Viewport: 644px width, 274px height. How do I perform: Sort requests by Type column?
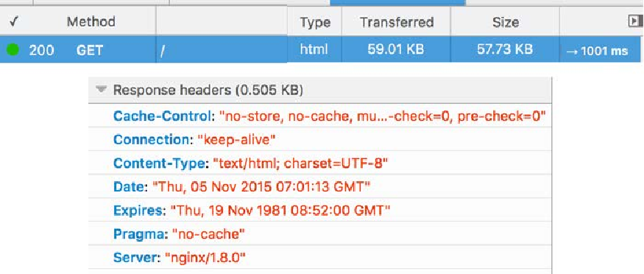315,22
